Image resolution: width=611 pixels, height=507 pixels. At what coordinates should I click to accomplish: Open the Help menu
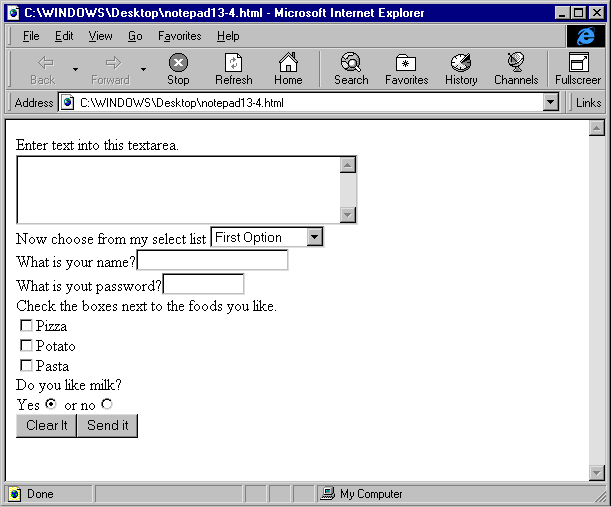(x=228, y=36)
